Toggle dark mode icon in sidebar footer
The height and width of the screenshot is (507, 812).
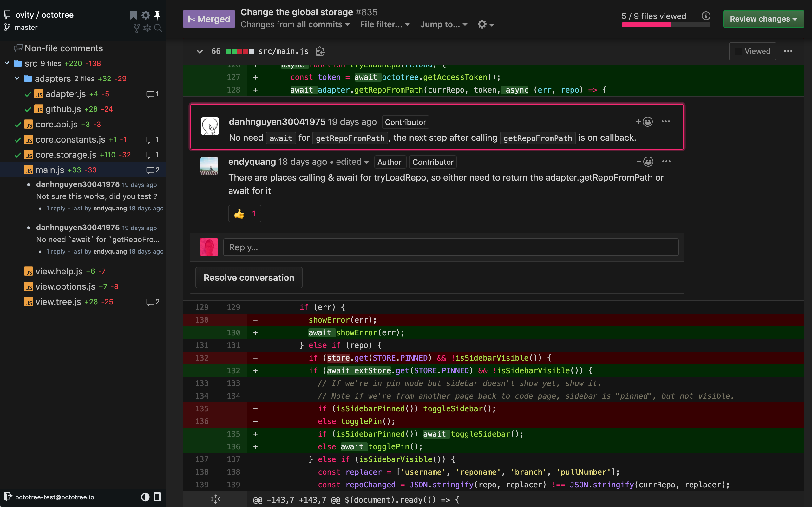click(x=145, y=497)
